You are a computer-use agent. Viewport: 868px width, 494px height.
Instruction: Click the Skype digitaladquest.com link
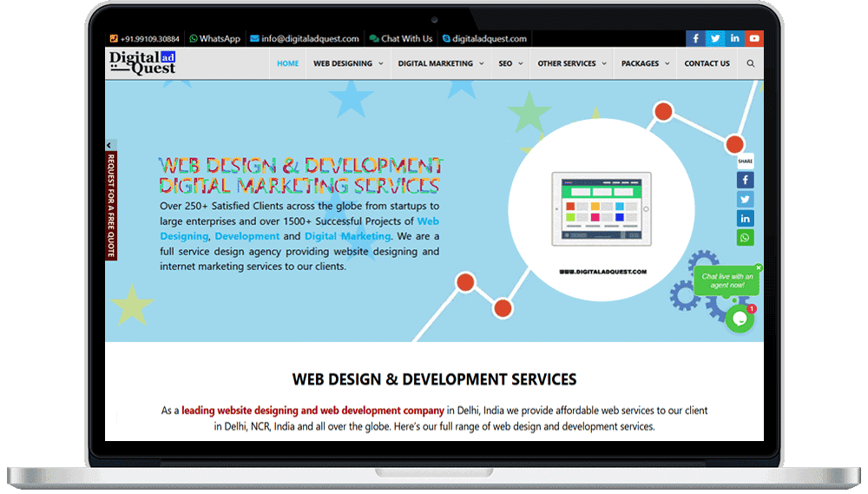[x=484, y=39]
